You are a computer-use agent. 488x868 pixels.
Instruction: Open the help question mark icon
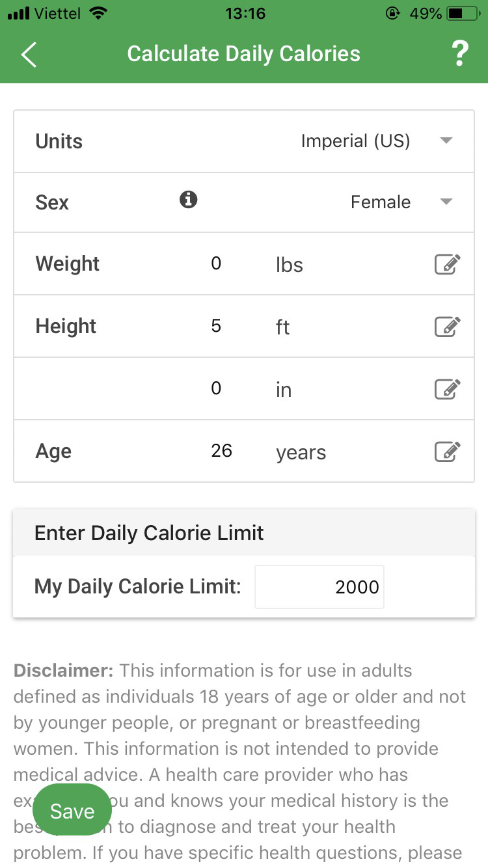tap(459, 54)
